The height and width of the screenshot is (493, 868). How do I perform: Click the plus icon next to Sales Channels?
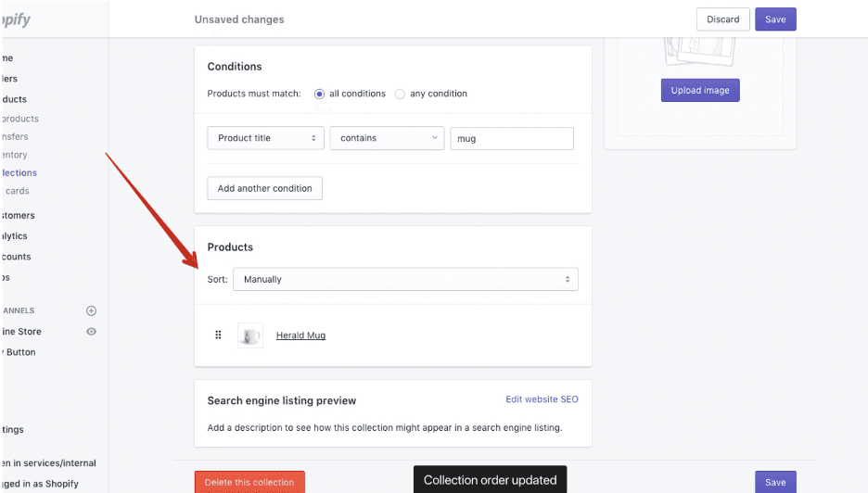tap(91, 311)
